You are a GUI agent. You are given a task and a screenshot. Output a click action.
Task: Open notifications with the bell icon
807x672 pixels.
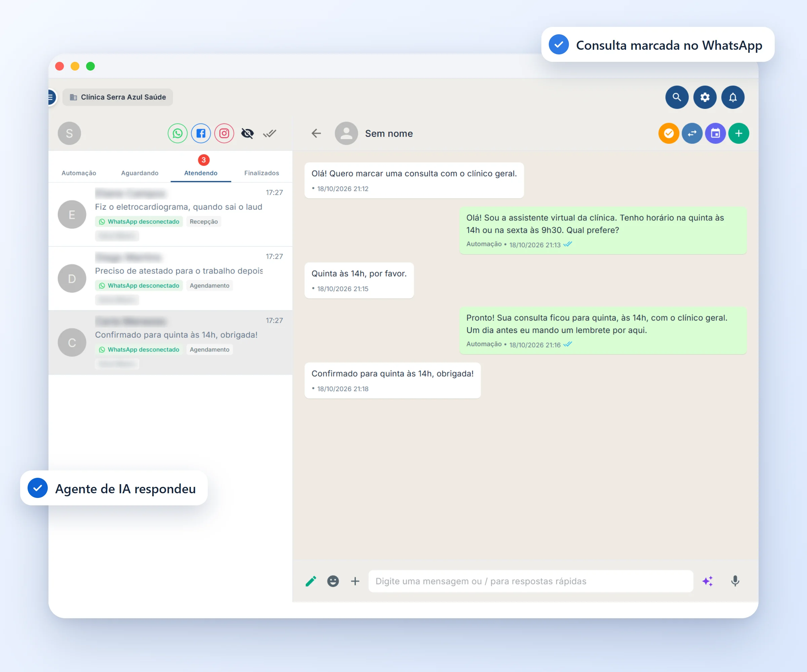point(732,97)
